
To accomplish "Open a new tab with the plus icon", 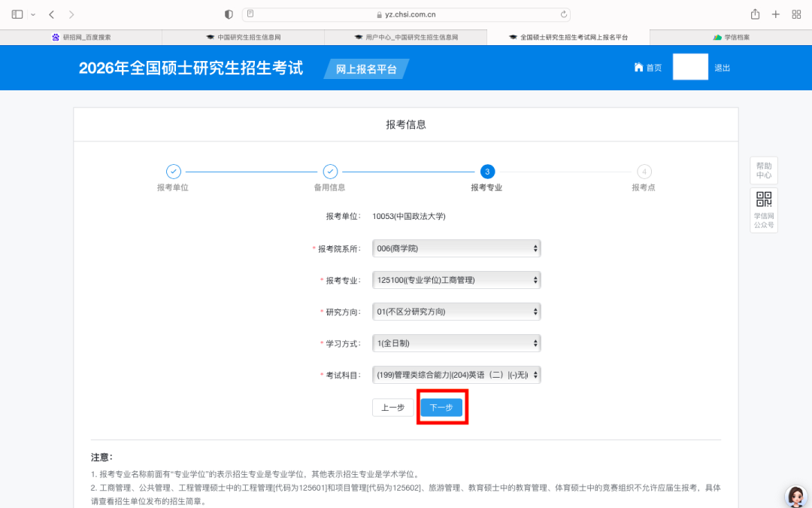I will coord(775,14).
